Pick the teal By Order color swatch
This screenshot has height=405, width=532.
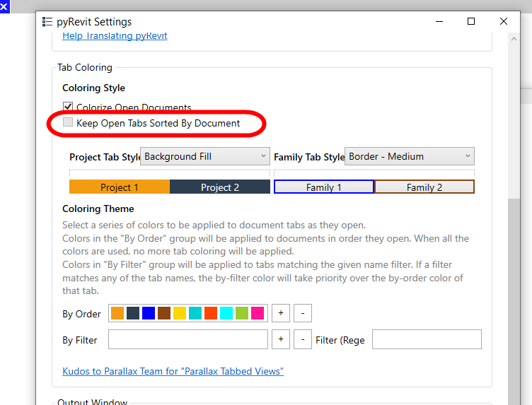(195, 313)
